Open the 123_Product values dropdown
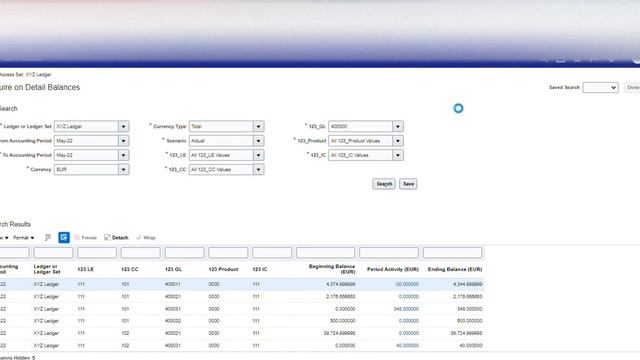The height and width of the screenshot is (360, 640). pyautogui.click(x=398, y=141)
